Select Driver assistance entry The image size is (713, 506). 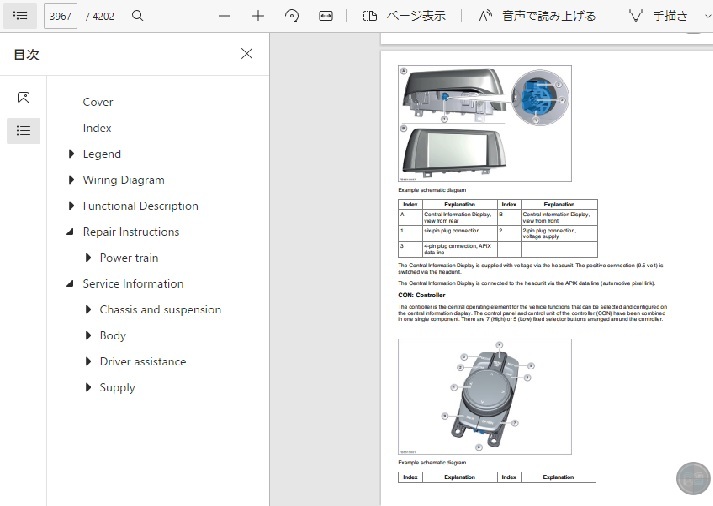[x=143, y=361]
